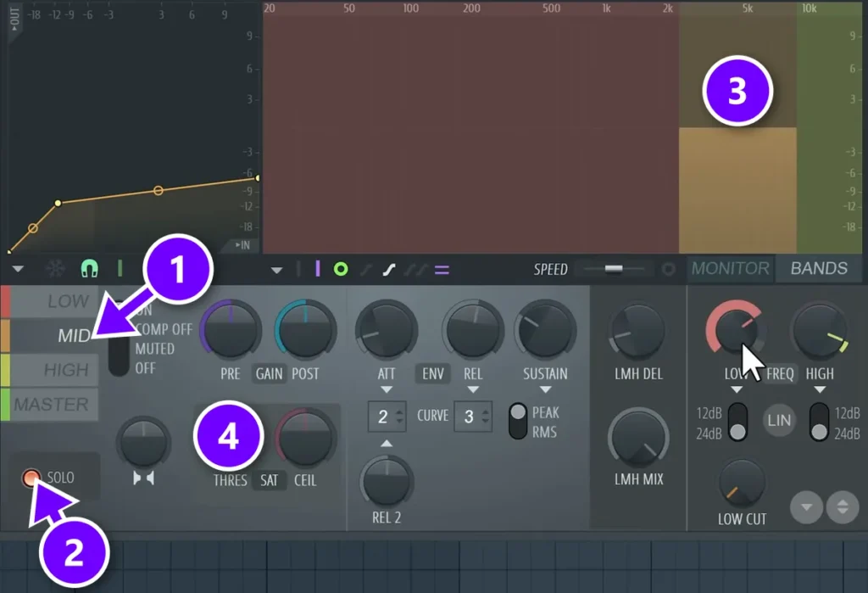Flip the LOW 12dB/24dB slope switch
This screenshot has height=593, width=868.
737,422
